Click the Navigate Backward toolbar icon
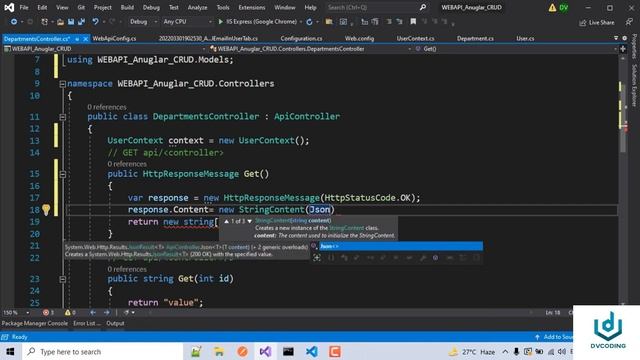640x360 pixels. click(13, 22)
